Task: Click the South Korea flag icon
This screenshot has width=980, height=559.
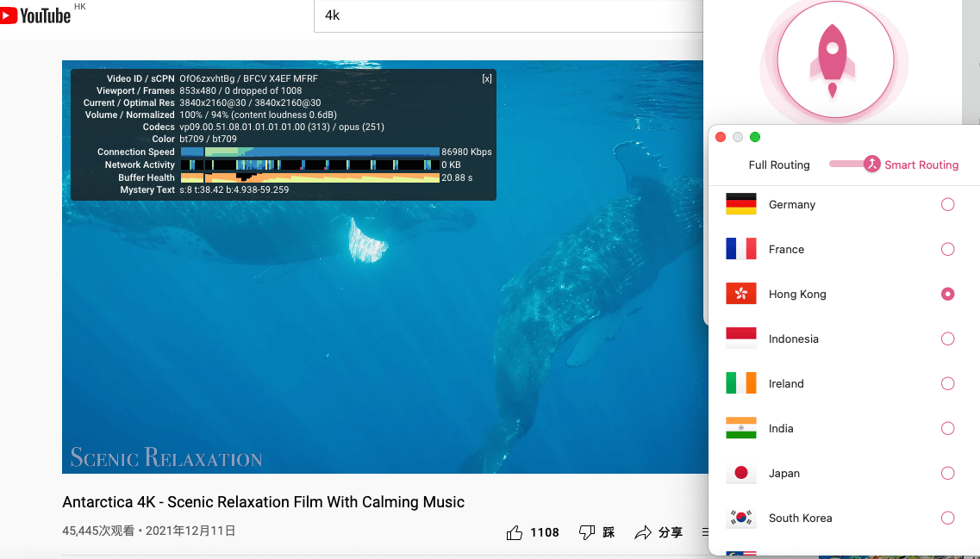Action: click(741, 519)
